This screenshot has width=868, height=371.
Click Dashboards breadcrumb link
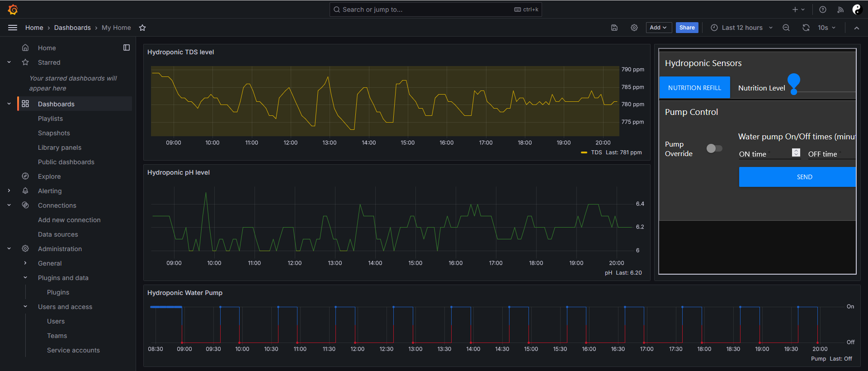coord(72,28)
